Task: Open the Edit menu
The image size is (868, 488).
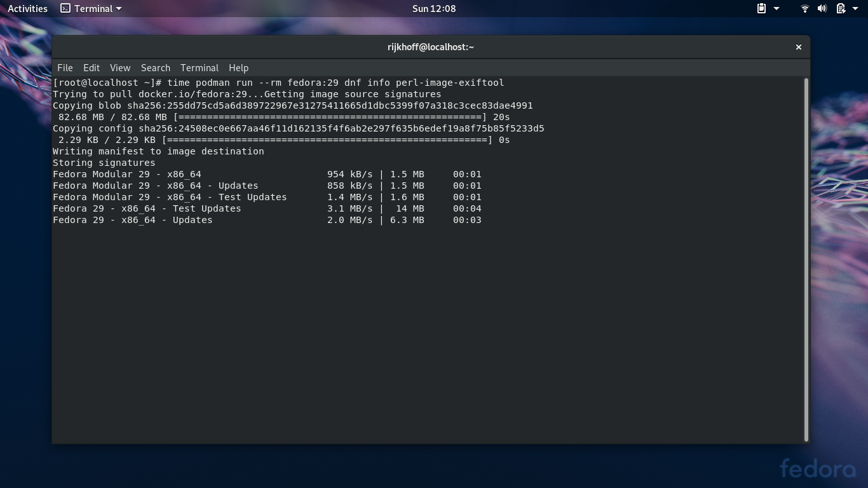Action: 92,68
